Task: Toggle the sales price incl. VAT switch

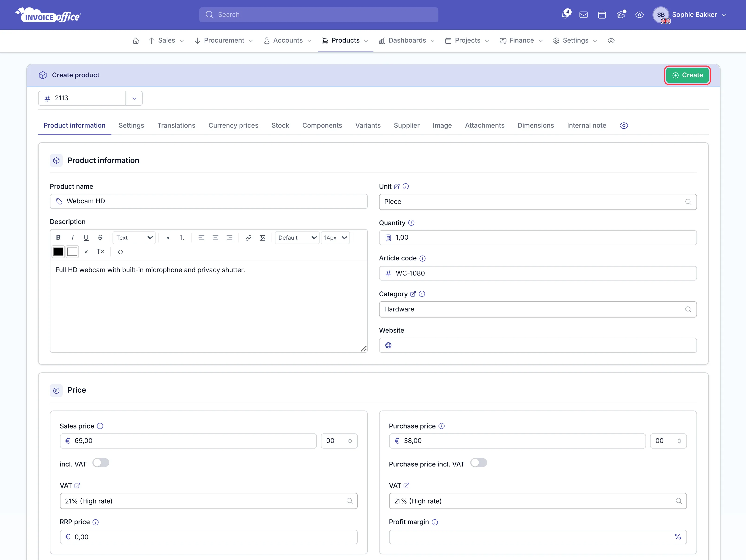Action: (x=101, y=463)
